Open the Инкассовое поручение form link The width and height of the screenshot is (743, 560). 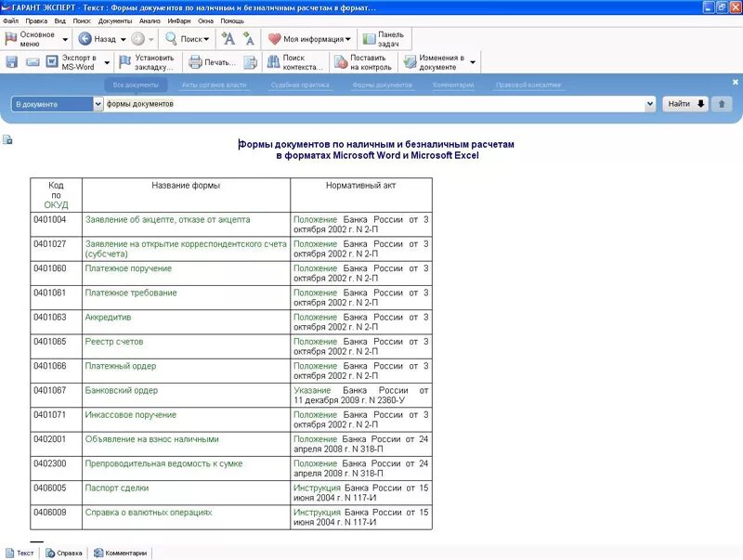(131, 414)
